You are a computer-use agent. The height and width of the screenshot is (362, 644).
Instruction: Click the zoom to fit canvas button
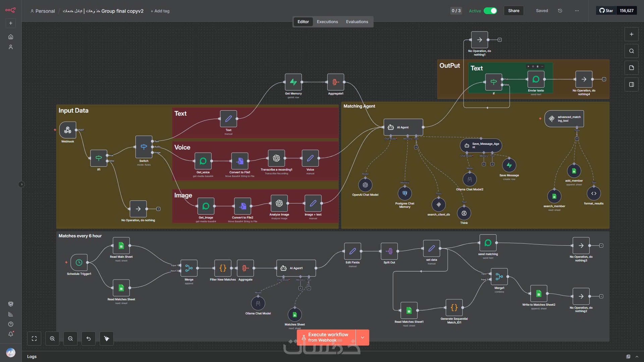(34, 339)
